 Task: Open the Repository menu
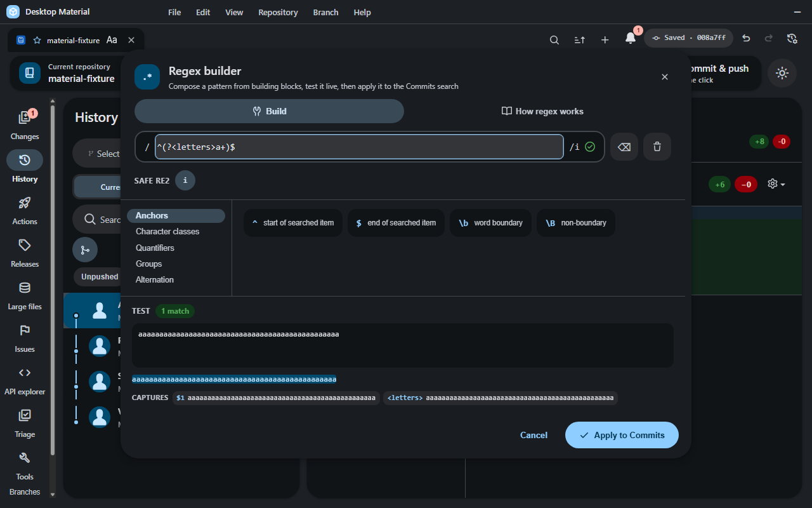pos(278,12)
